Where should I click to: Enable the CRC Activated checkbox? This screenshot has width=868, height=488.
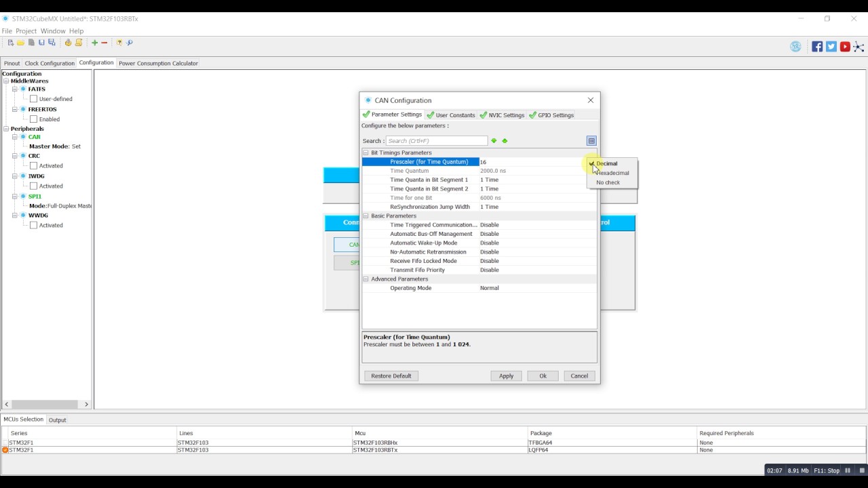click(x=34, y=165)
